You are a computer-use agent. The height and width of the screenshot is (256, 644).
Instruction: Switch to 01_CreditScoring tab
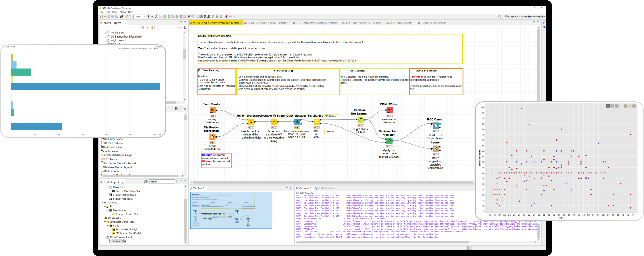click(399, 23)
